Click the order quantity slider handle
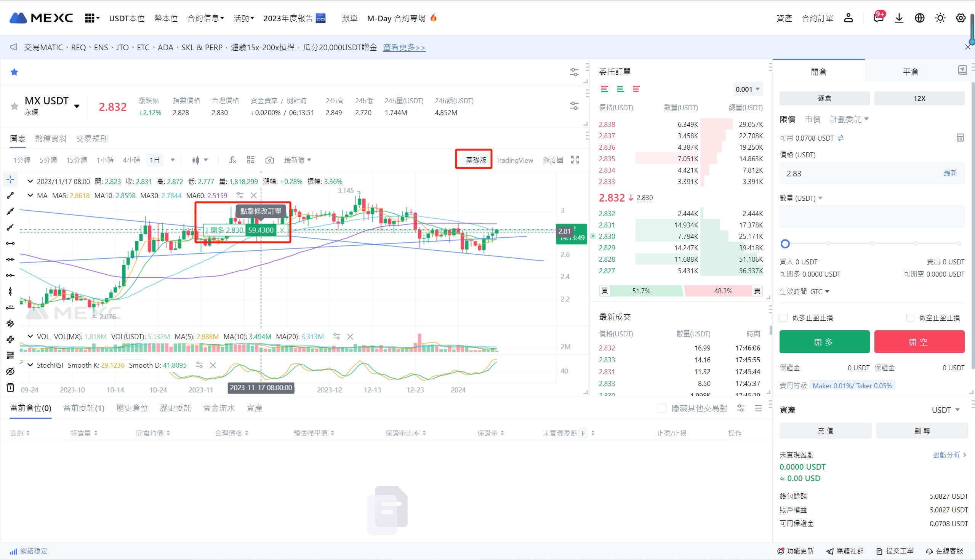The image size is (975, 560). pos(785,243)
